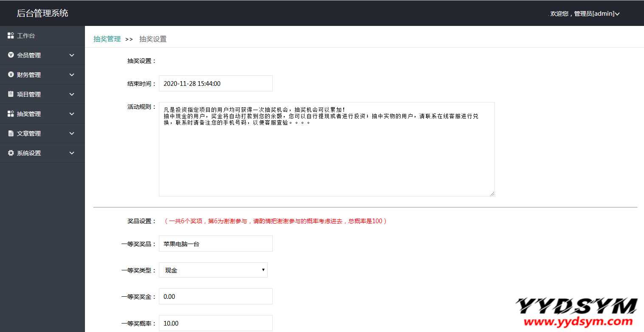Expand the 会员管理 menu chevron
This screenshot has height=332, width=644.
tap(72, 55)
